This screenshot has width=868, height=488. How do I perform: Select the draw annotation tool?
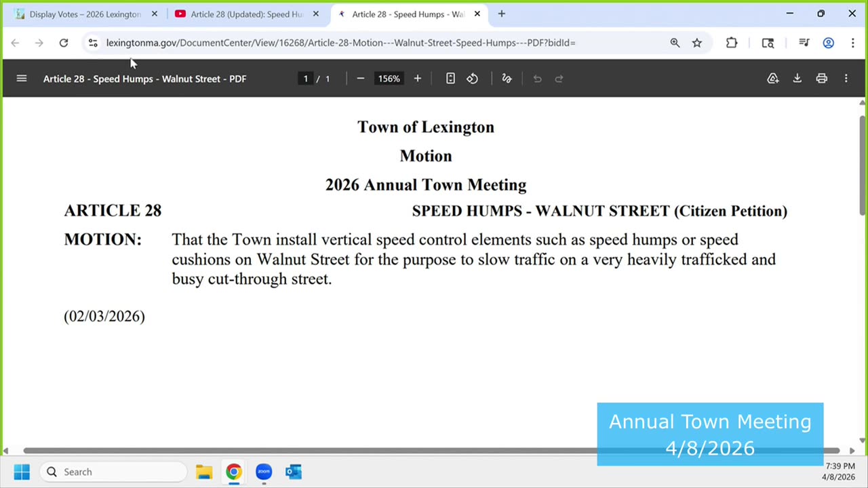(x=507, y=79)
